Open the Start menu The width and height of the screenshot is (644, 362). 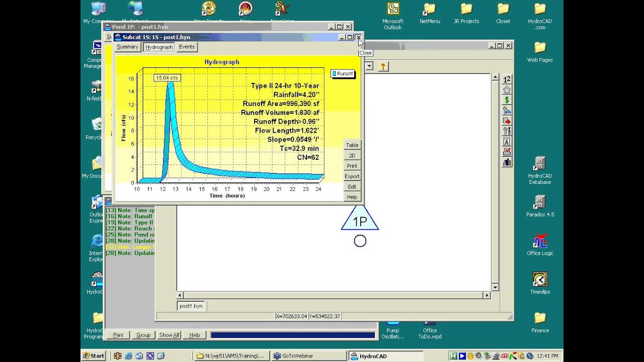click(94, 356)
